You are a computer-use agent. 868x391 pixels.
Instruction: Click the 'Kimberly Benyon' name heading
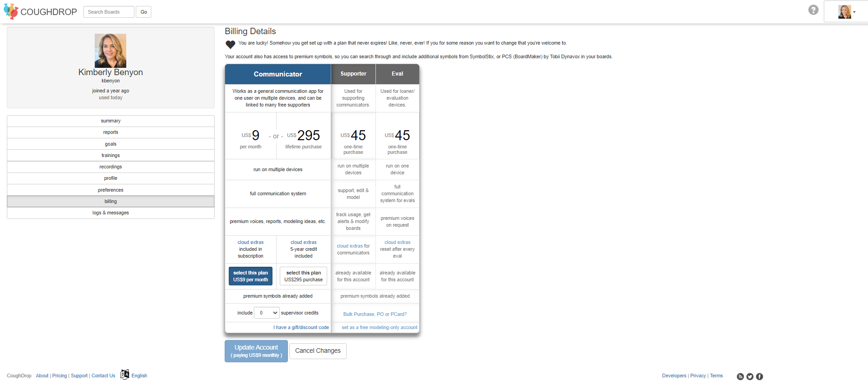click(x=111, y=72)
